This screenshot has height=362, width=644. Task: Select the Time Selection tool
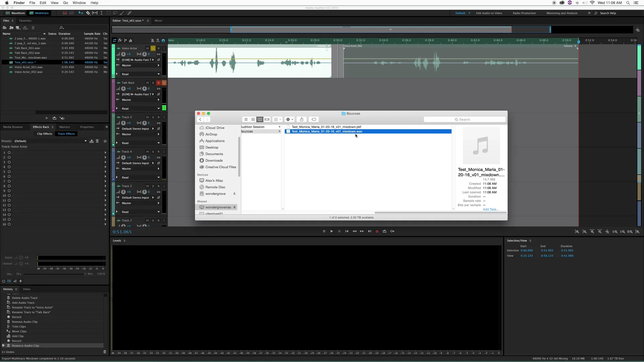pyautogui.click(x=101, y=13)
